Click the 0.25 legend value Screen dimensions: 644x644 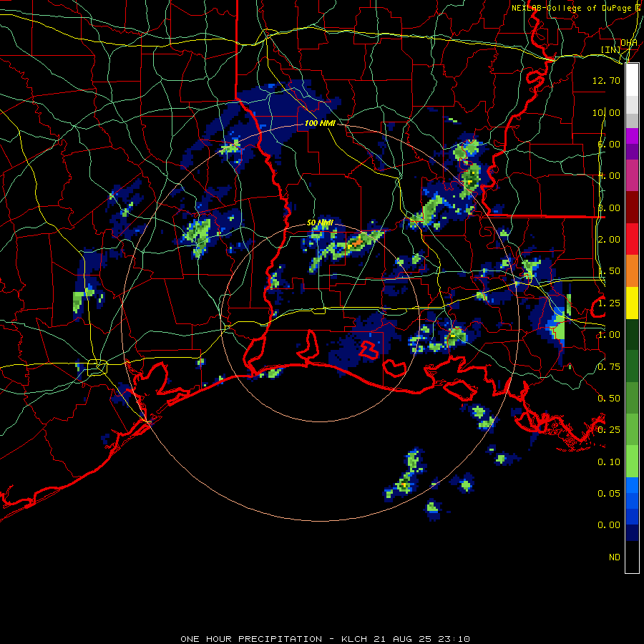point(608,430)
